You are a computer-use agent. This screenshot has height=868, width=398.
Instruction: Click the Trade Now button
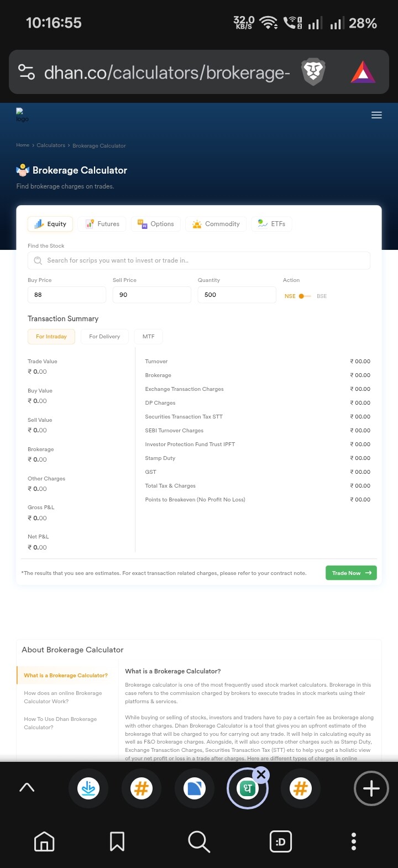click(x=351, y=573)
